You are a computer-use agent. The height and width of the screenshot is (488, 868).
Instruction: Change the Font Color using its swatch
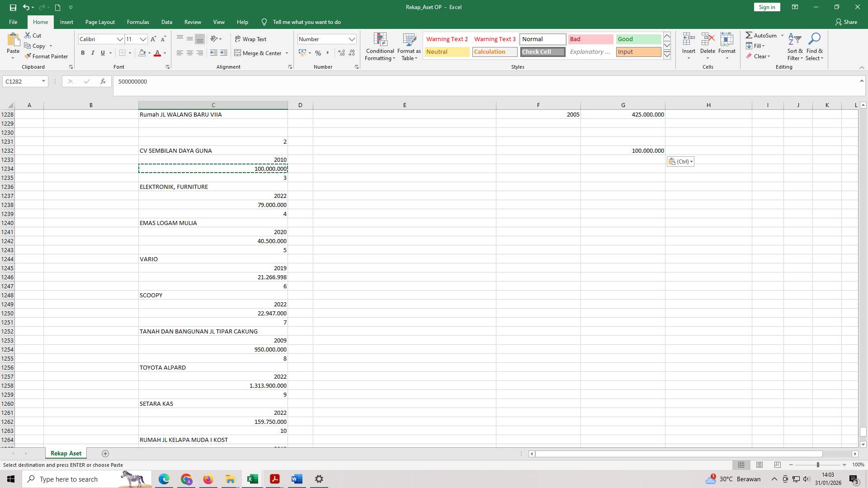pyautogui.click(x=158, y=53)
